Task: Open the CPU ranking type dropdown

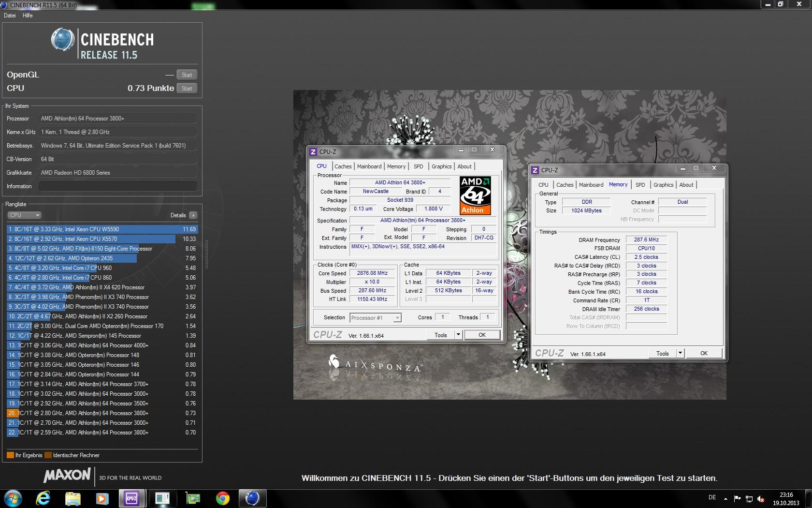Action: click(x=24, y=215)
